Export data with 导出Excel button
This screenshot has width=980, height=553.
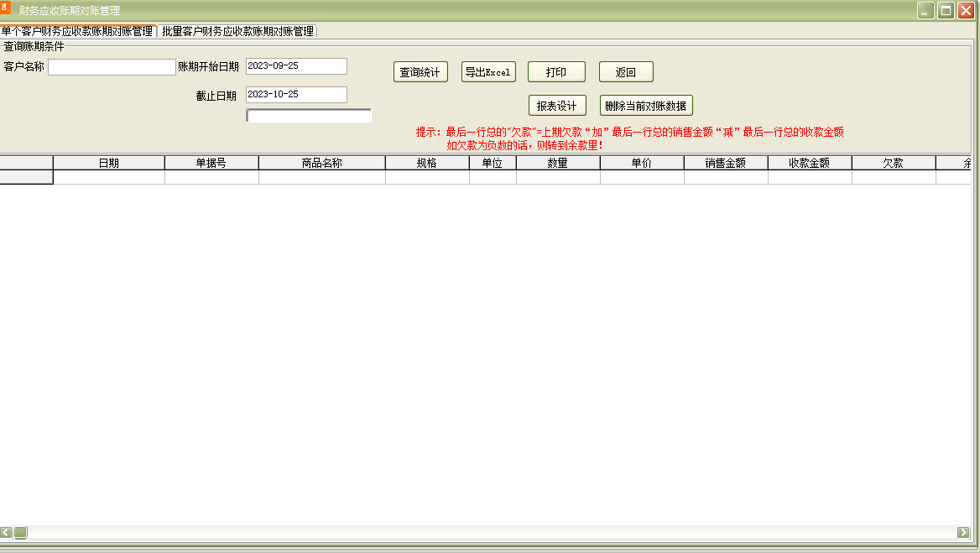(488, 72)
